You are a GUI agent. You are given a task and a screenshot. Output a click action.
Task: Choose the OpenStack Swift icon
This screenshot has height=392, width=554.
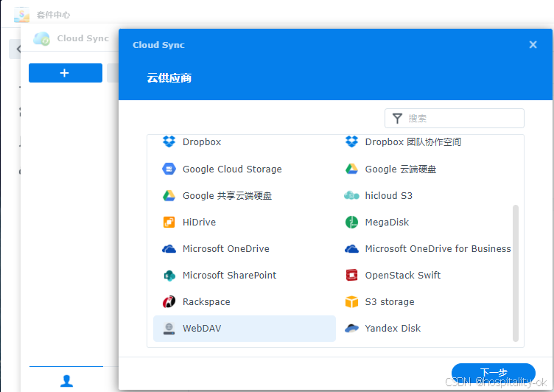tap(351, 275)
